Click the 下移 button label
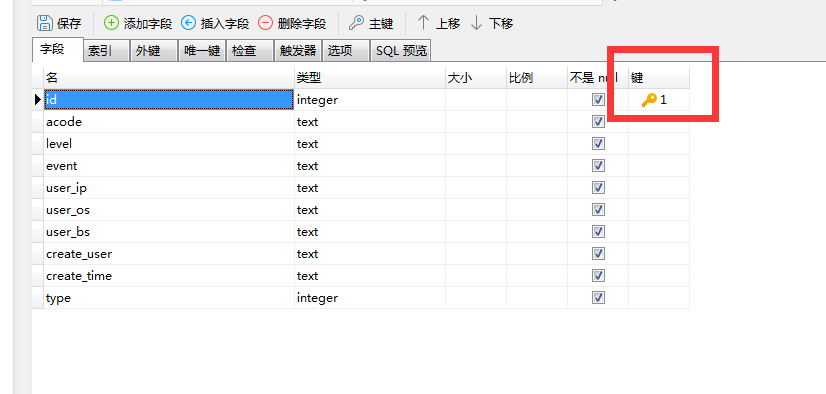Image resolution: width=826 pixels, height=394 pixels. point(501,24)
